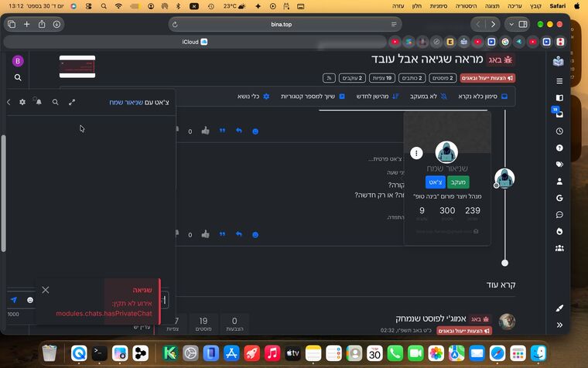
Task: Click the '2 פוסטים' stats badge
Action: pyautogui.click(x=443, y=78)
